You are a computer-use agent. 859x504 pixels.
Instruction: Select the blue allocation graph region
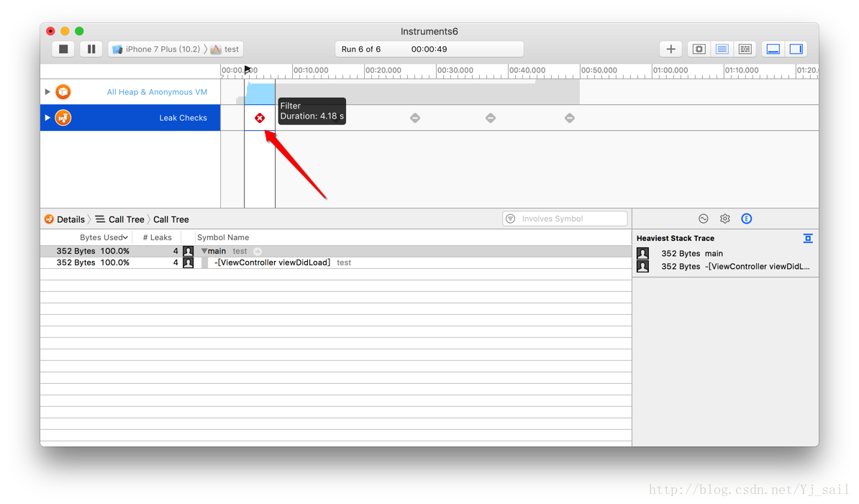tap(260, 93)
